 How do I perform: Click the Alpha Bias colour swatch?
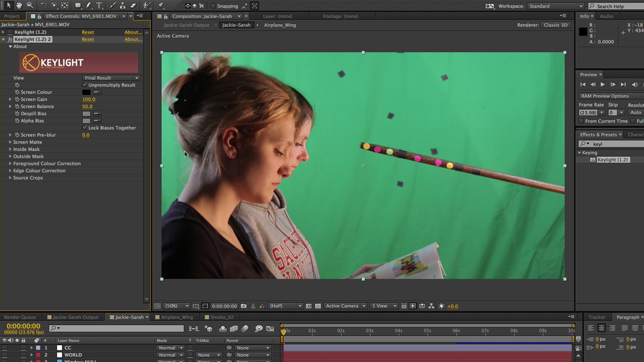(x=86, y=121)
